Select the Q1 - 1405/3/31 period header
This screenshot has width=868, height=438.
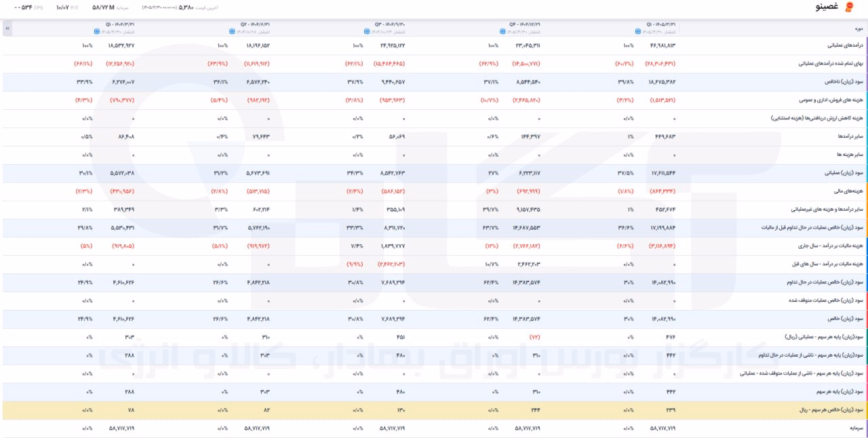661,24
